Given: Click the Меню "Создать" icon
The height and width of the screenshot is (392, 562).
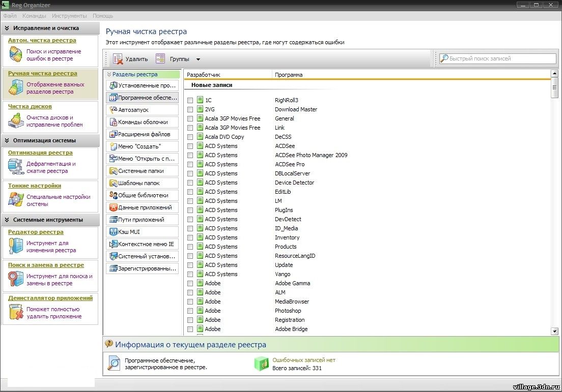Looking at the screenshot, I should tap(113, 146).
